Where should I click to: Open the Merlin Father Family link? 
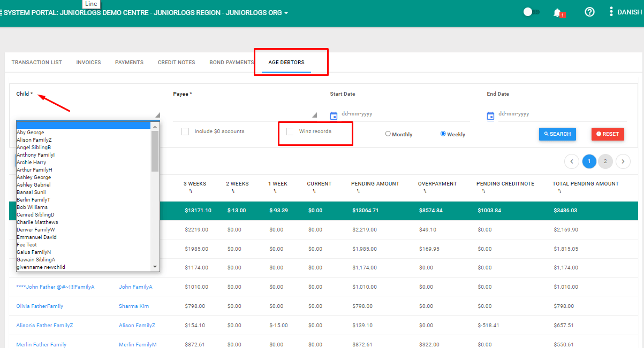pos(41,345)
